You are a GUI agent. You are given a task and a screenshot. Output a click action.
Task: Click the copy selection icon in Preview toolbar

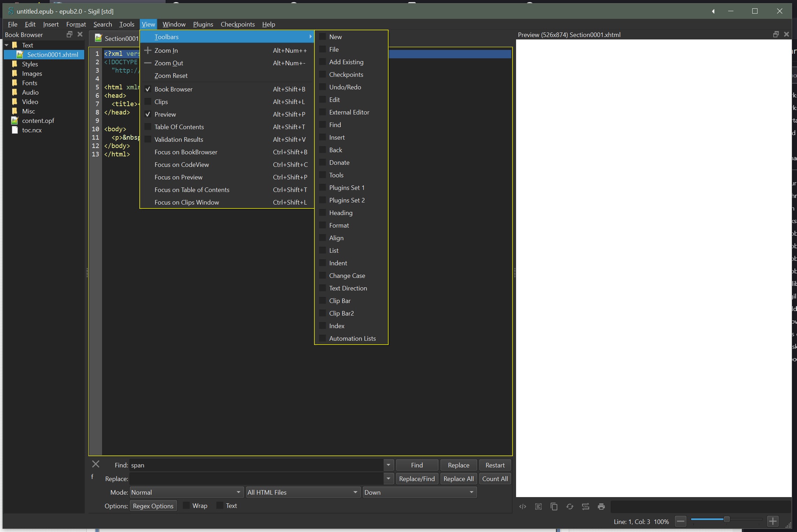pos(554,507)
